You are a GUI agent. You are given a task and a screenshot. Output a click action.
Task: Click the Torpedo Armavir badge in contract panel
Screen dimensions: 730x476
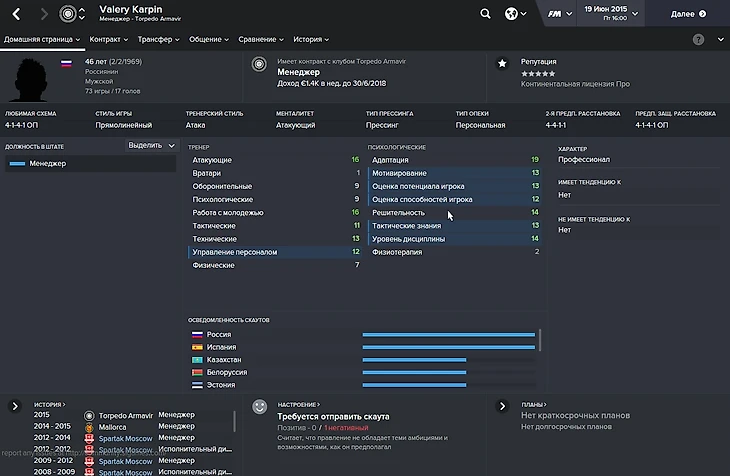pyautogui.click(x=259, y=64)
